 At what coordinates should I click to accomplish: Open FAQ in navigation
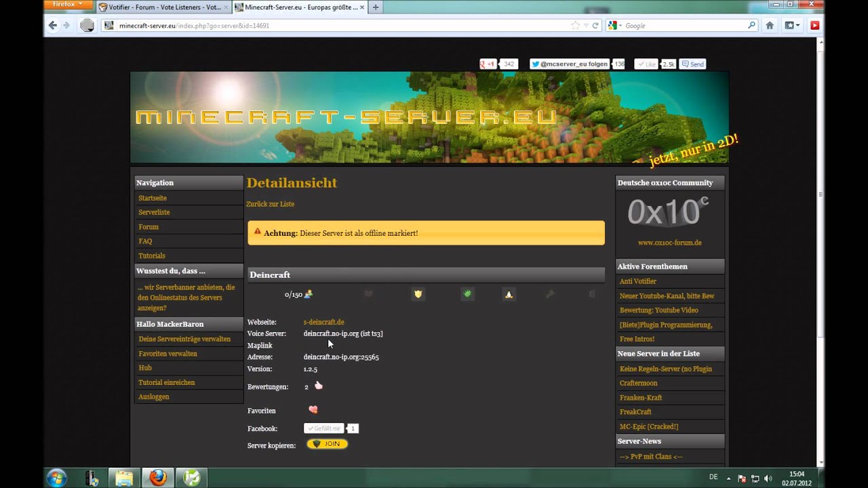point(145,241)
